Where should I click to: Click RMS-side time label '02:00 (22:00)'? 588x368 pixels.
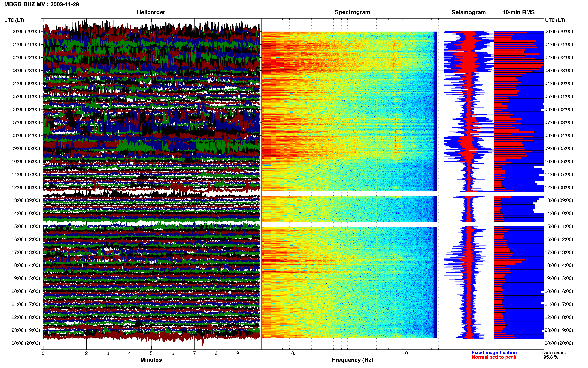point(559,57)
